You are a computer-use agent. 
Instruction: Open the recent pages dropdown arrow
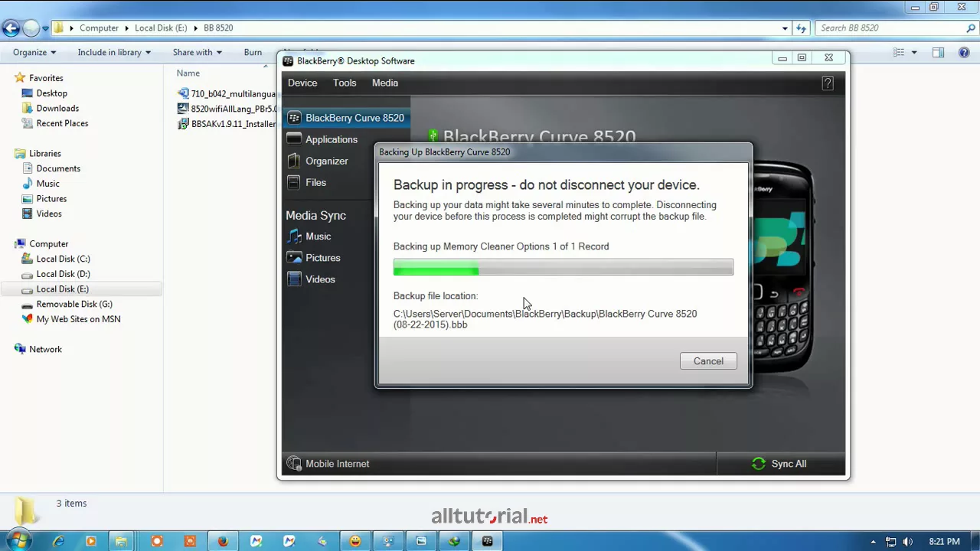[x=45, y=28]
